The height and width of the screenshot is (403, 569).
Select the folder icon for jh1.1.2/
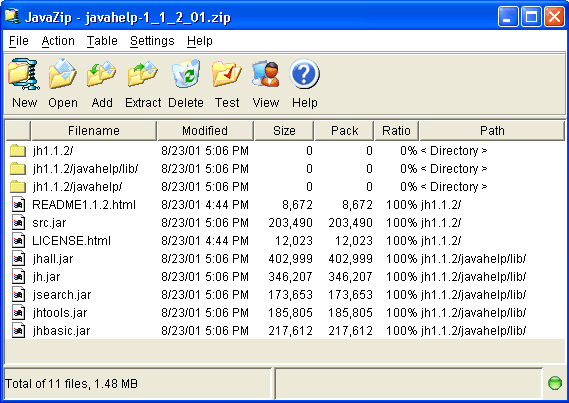click(18, 151)
